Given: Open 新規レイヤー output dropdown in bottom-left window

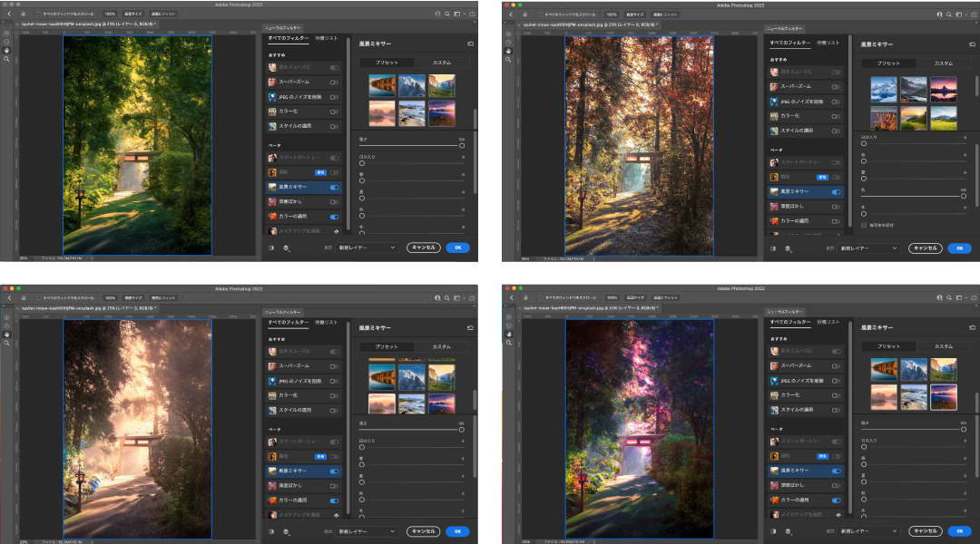Looking at the screenshot, I should (367, 531).
